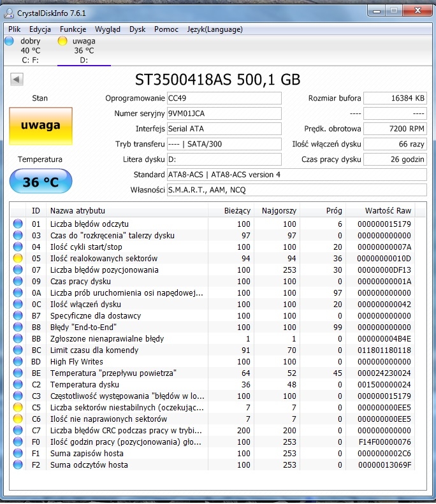The height and width of the screenshot is (504, 436).
Task: Open the Pomoc menu
Action: tap(166, 29)
